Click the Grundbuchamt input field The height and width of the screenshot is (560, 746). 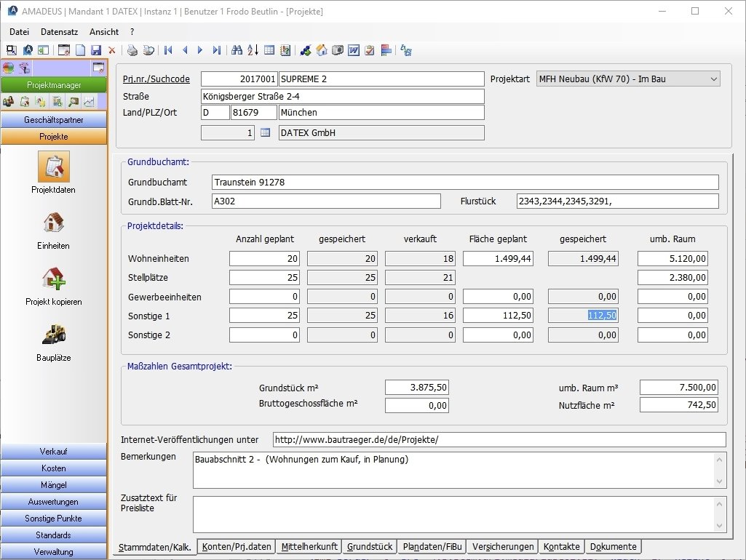pos(464,182)
